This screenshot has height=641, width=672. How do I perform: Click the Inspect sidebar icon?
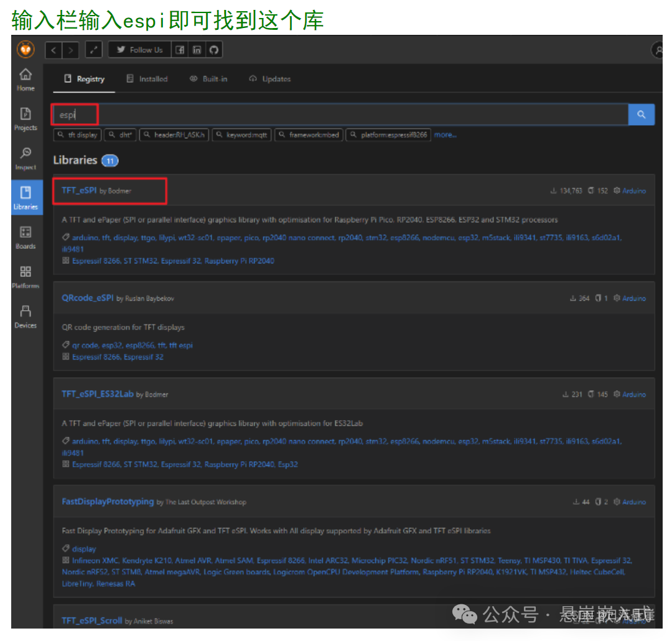click(26, 158)
